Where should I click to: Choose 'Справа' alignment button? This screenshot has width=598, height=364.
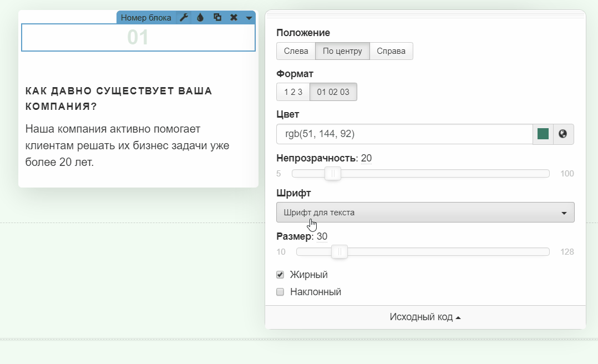point(391,51)
